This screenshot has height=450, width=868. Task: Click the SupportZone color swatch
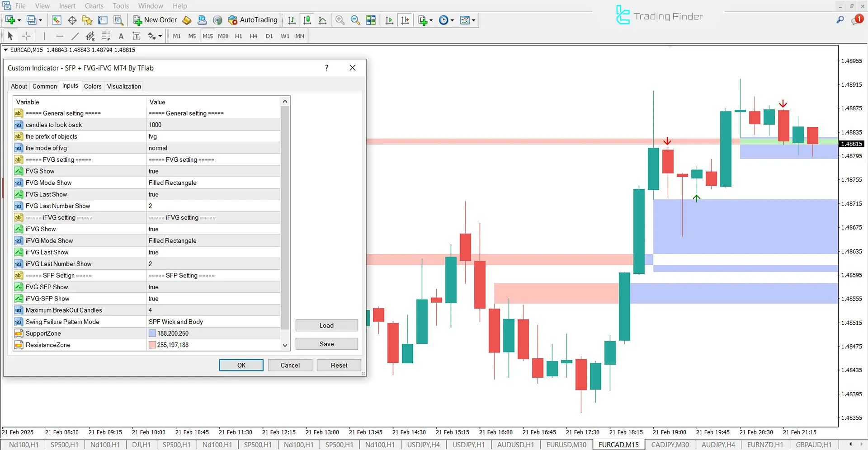pos(152,333)
